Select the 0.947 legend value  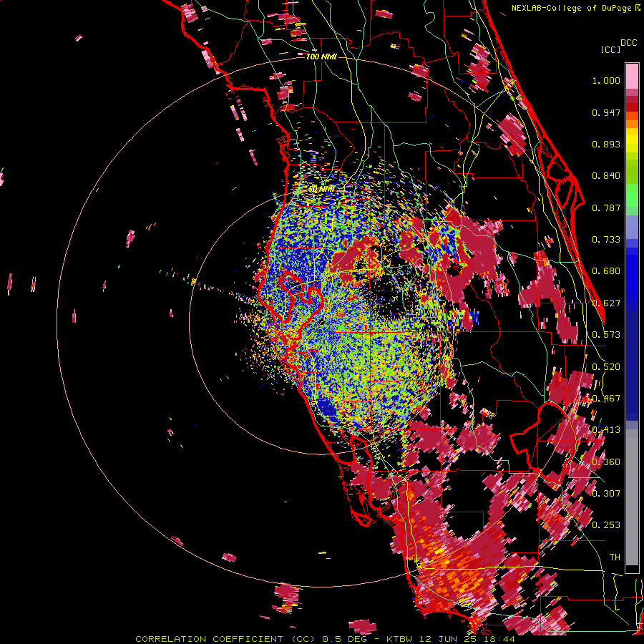pyautogui.click(x=606, y=112)
